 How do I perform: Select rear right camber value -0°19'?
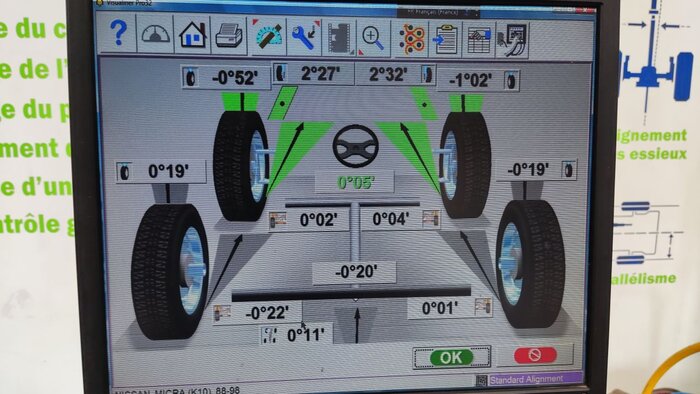[x=528, y=170]
